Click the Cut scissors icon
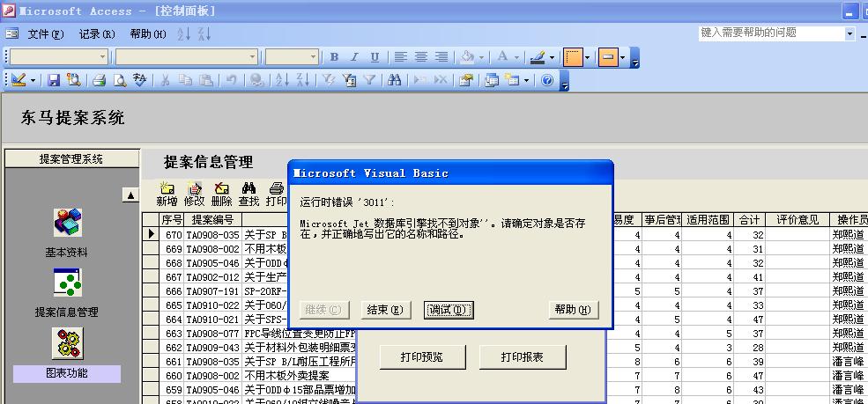 (x=165, y=81)
